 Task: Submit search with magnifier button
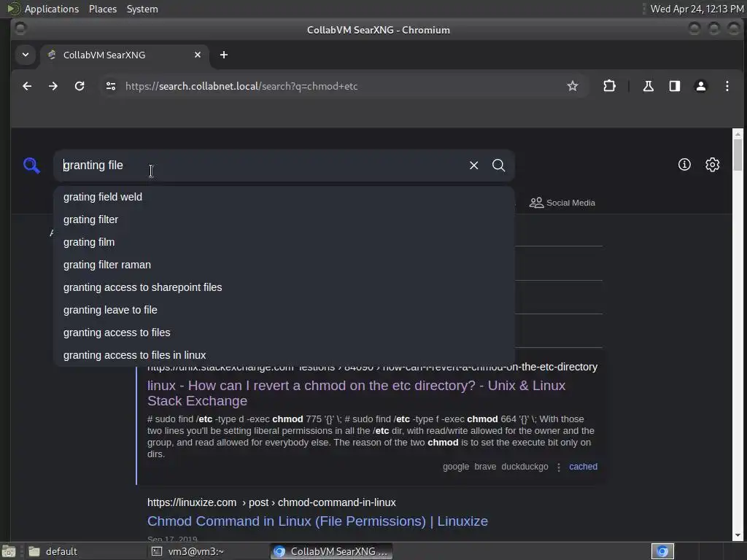point(498,166)
